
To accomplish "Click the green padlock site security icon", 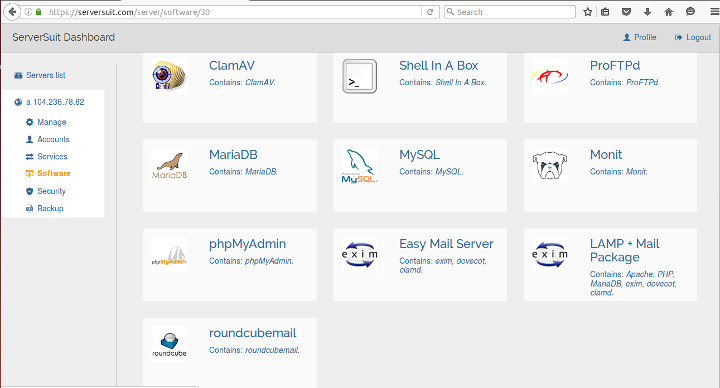I will pyautogui.click(x=39, y=12).
